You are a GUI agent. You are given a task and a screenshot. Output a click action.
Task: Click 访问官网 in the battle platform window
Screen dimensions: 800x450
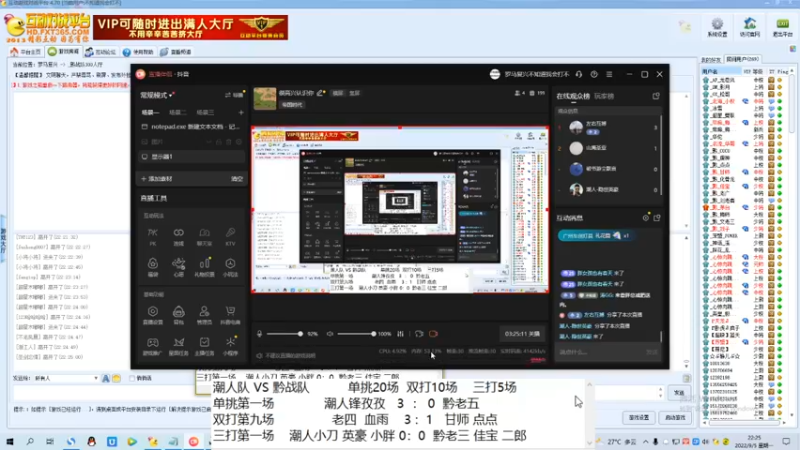click(750, 28)
